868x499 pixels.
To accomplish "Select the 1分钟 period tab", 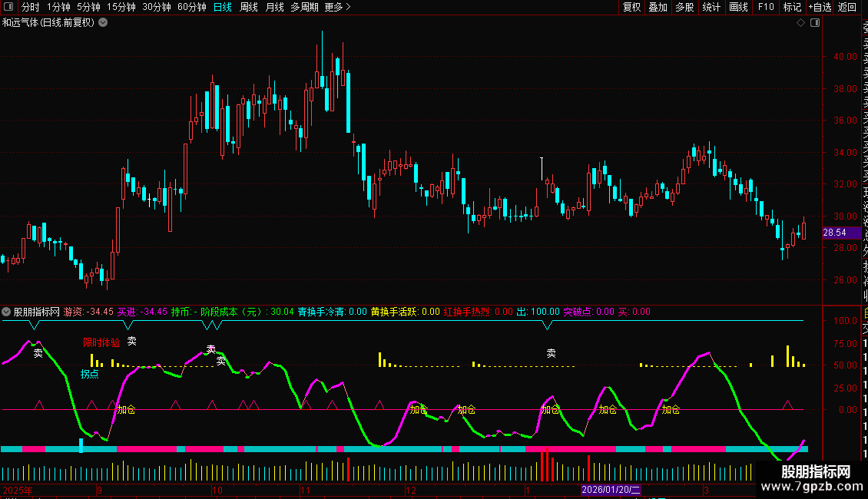I will click(58, 7).
